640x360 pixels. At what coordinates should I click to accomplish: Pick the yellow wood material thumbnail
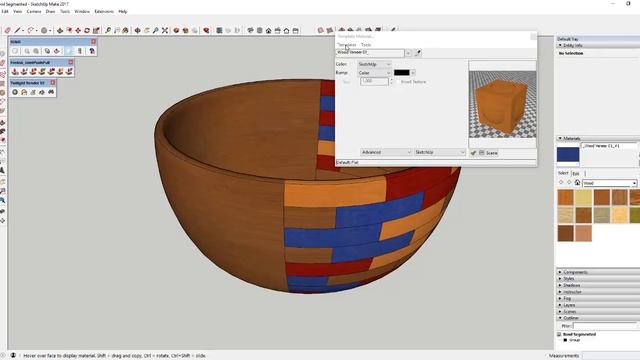(584, 197)
